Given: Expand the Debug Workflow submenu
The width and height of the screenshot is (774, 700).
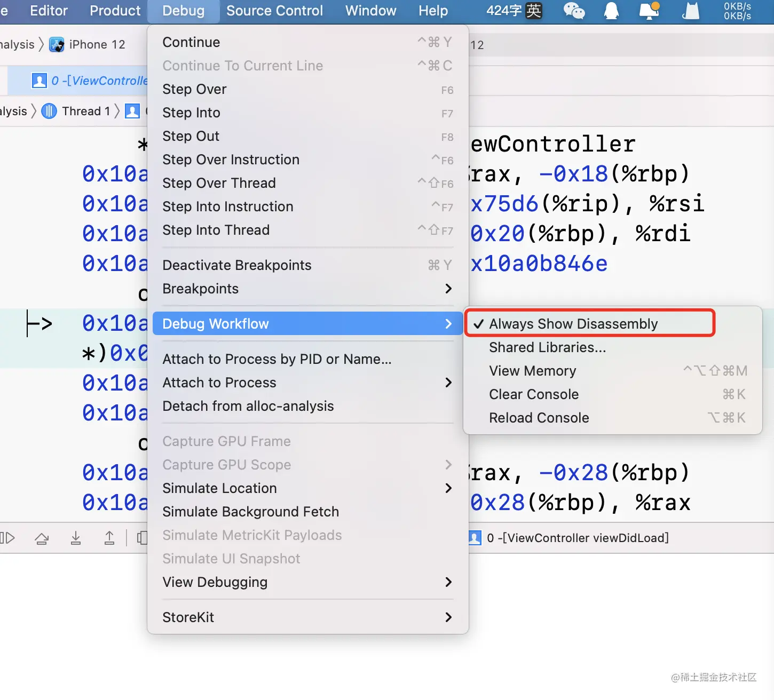Looking at the screenshot, I should [307, 324].
